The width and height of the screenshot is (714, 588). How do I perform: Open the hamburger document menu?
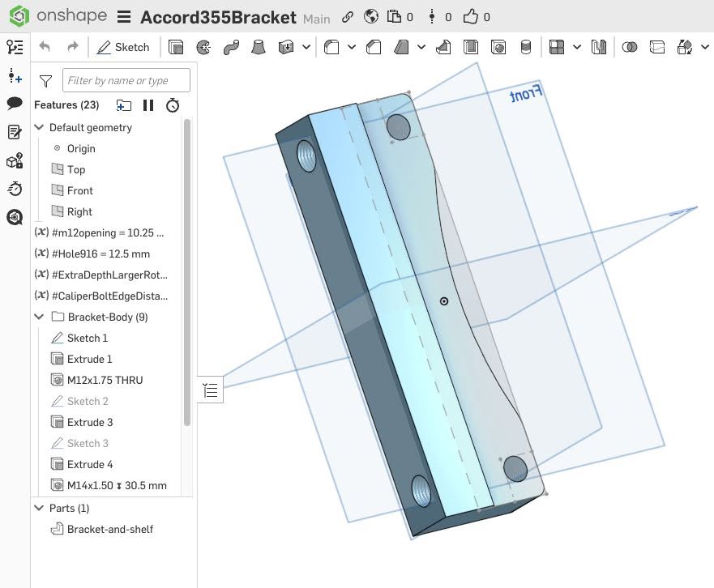[124, 17]
